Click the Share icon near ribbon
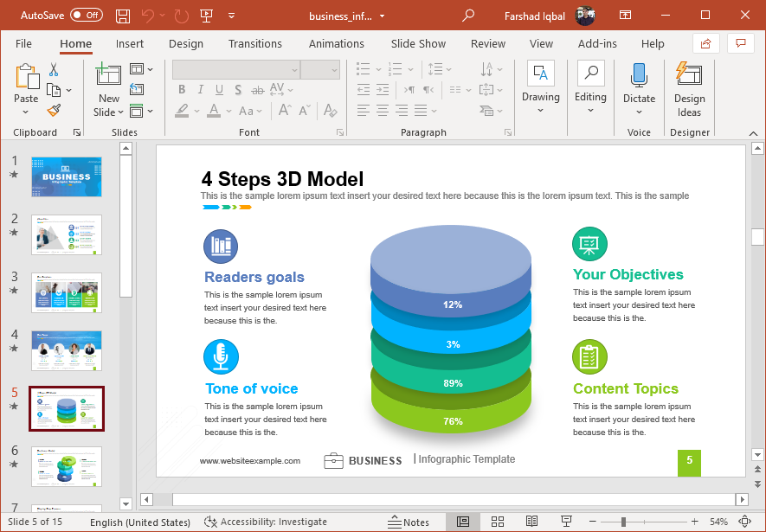Screen dimensions: 766x532 (x=706, y=43)
